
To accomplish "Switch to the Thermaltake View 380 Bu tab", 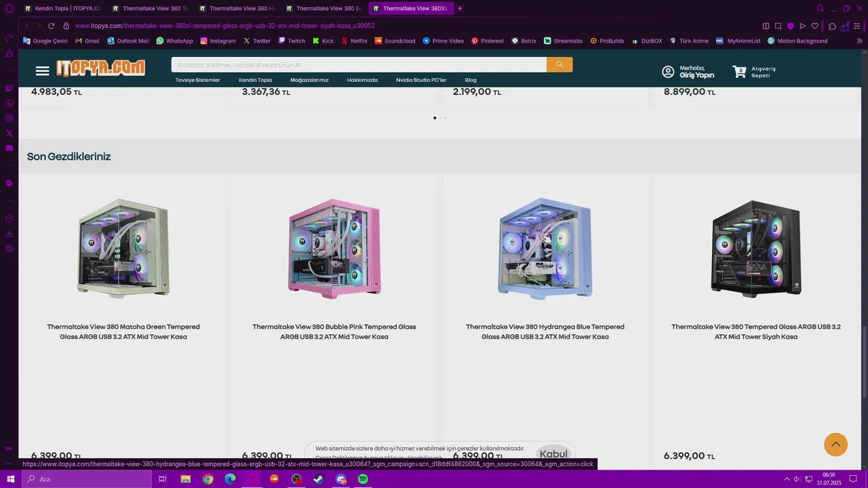I will [x=323, y=8].
